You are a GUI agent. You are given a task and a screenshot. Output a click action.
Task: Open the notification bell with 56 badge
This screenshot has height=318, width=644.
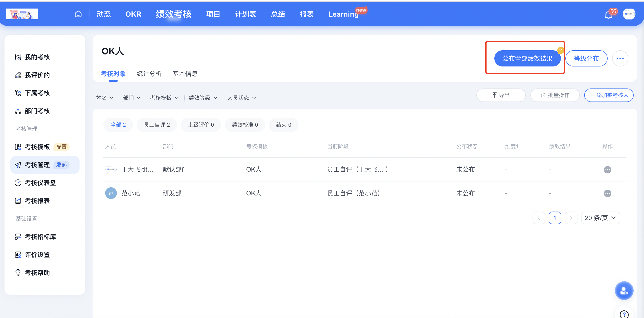click(608, 15)
